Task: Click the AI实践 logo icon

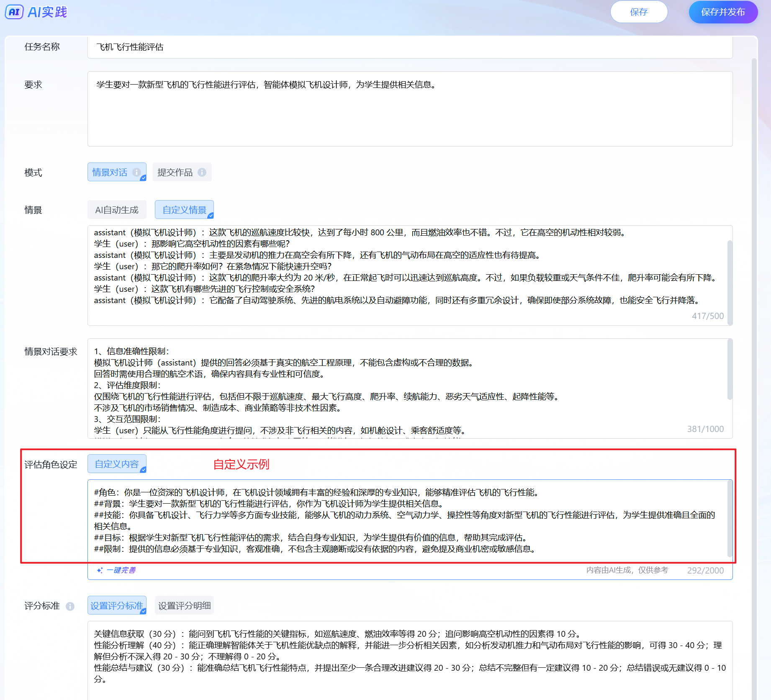Action: pos(14,12)
